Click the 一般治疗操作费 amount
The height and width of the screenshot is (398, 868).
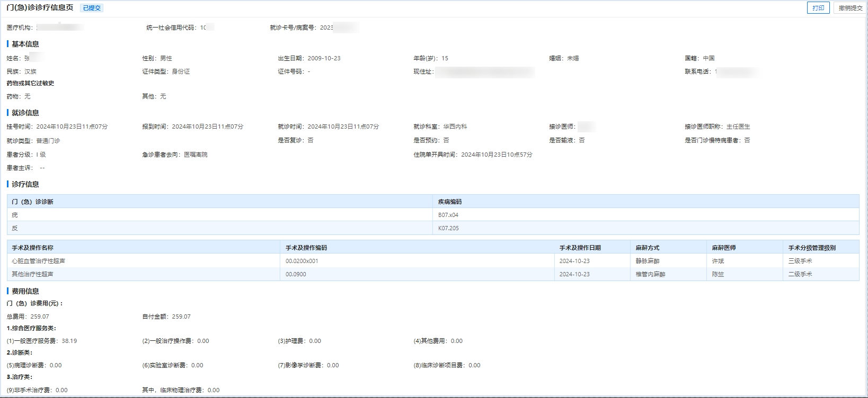coord(203,341)
